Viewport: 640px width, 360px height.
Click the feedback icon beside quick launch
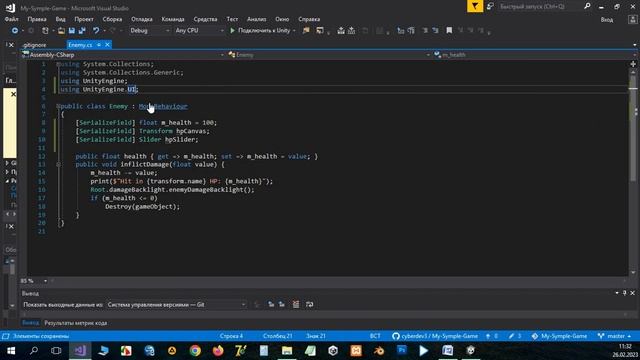[490, 6]
